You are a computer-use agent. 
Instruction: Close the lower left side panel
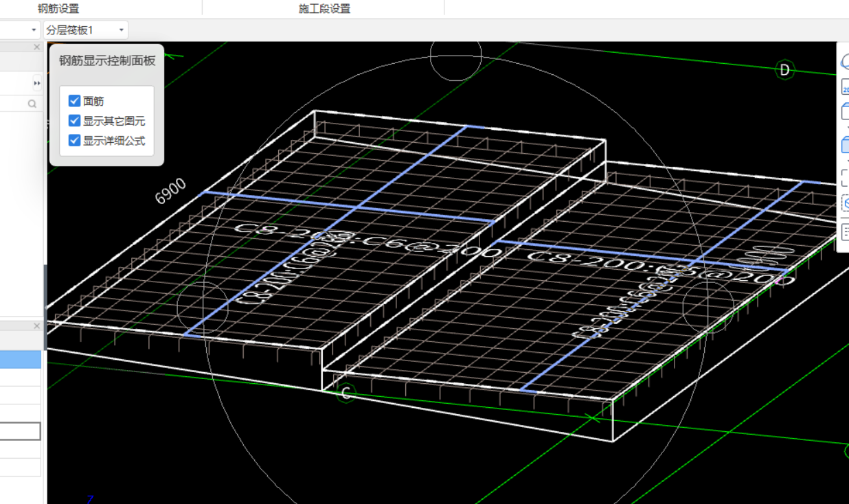click(37, 325)
